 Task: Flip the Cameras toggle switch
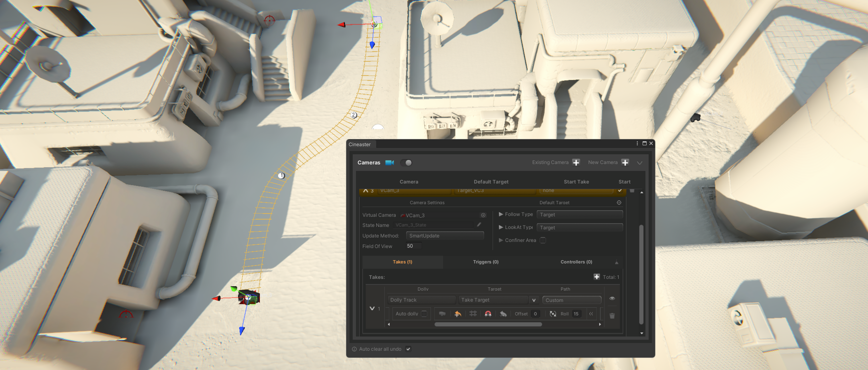tap(406, 163)
